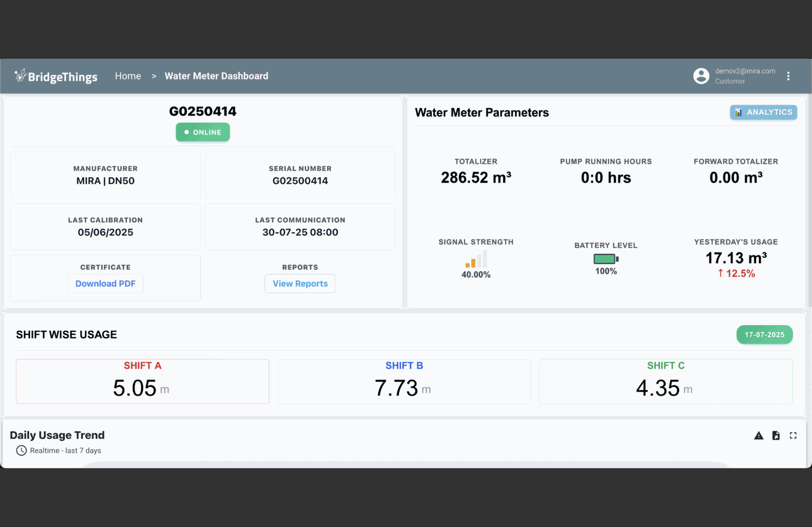Select the Shift C usage card
812x527 pixels.
[x=665, y=382]
